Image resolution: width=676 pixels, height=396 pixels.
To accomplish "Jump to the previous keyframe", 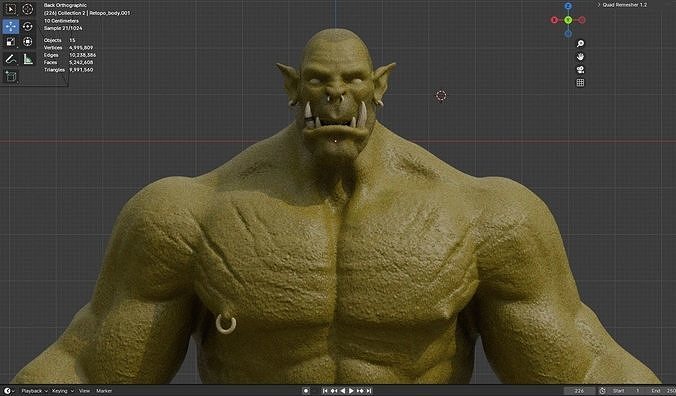I will point(334,391).
